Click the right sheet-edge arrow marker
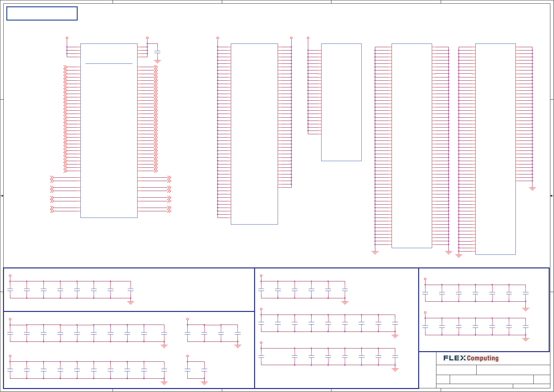The width and height of the screenshot is (554, 392). click(x=552, y=196)
